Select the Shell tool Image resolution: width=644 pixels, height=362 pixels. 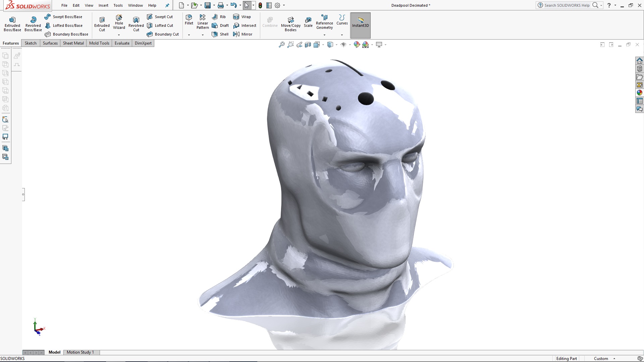tap(220, 34)
